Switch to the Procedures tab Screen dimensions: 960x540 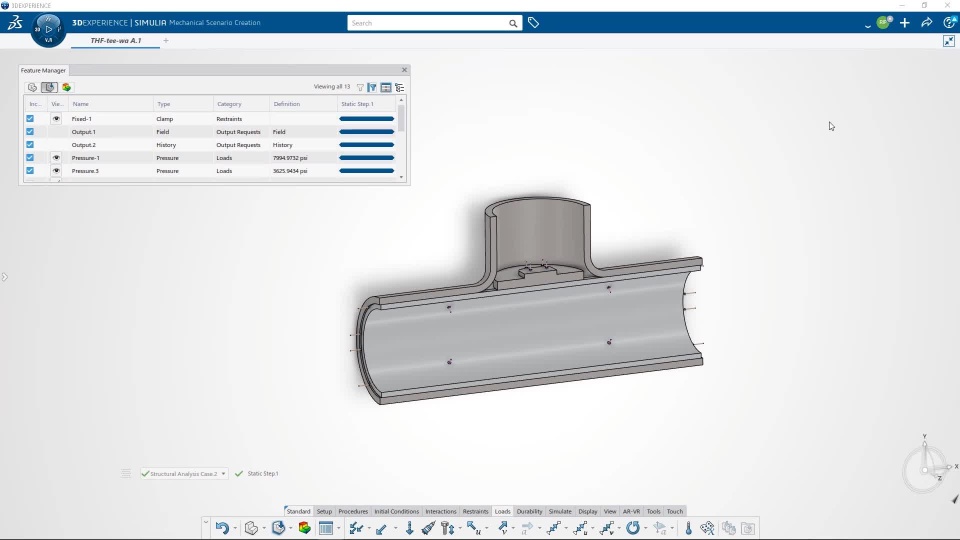point(353,511)
